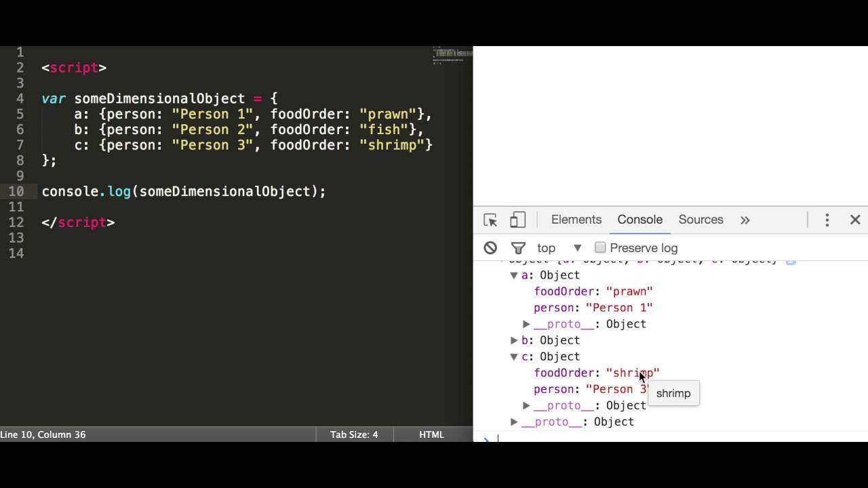
Task: Click Line 10, Column 36 status text
Action: point(43,434)
